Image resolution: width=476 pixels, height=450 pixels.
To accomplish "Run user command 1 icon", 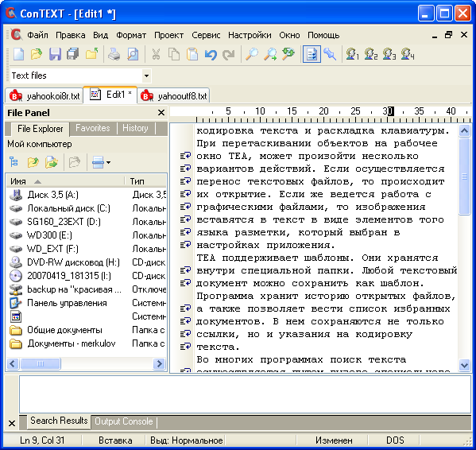I will 353,54.
